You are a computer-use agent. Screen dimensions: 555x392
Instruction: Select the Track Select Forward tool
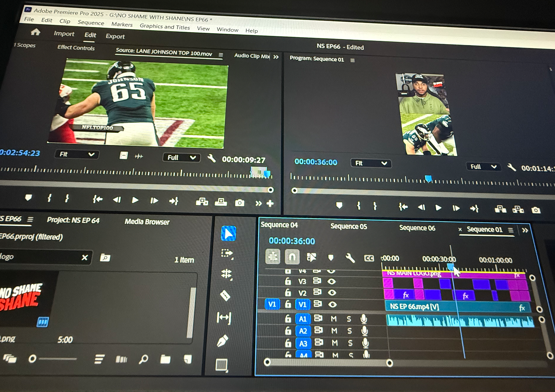pos(227,253)
